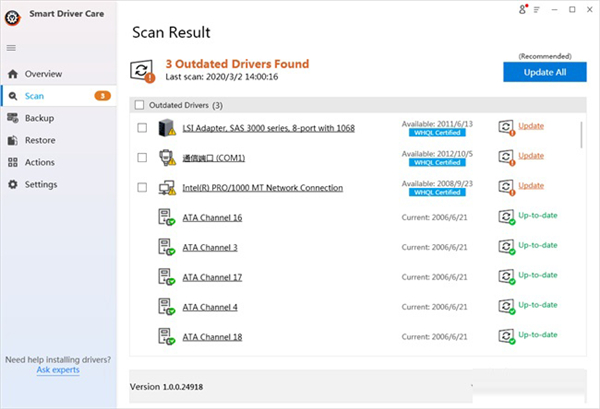This screenshot has height=409, width=600.
Task: Click the ATA Channel 16 device icon
Action: [166, 217]
